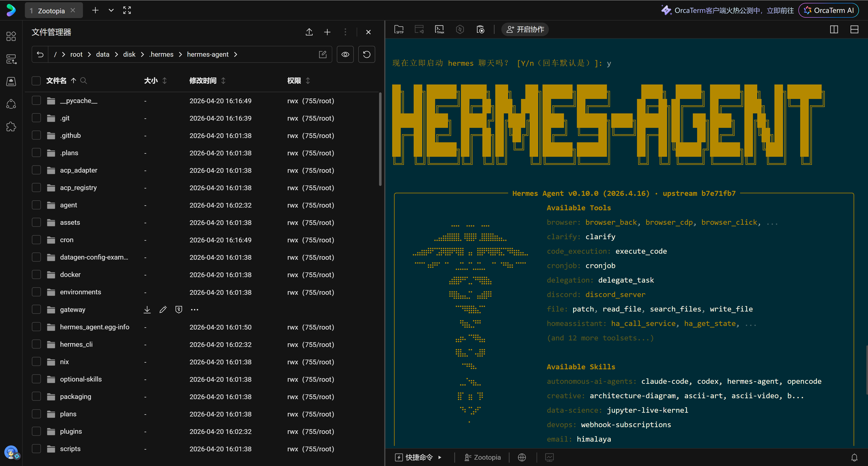Change gateway folder permissions shield icon

click(179, 309)
